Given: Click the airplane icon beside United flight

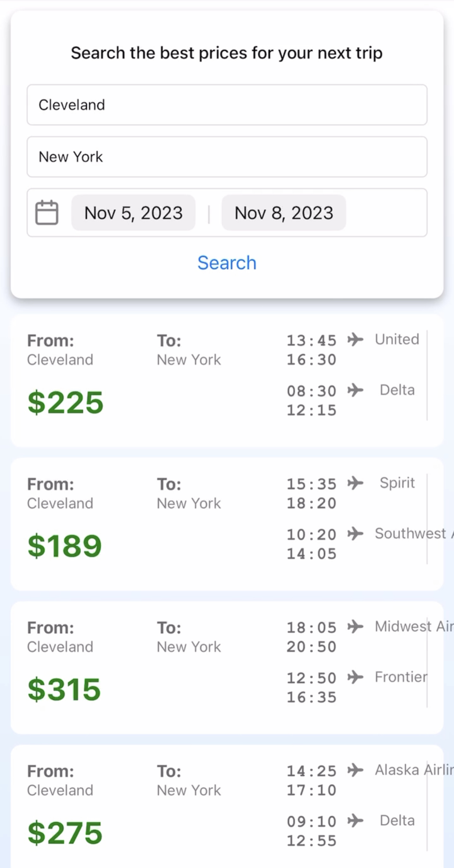Looking at the screenshot, I should click(355, 340).
